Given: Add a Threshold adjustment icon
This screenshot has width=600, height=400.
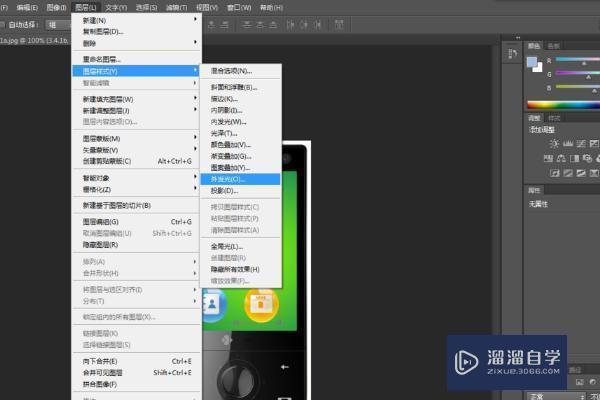Looking at the screenshot, I should coord(581,173).
